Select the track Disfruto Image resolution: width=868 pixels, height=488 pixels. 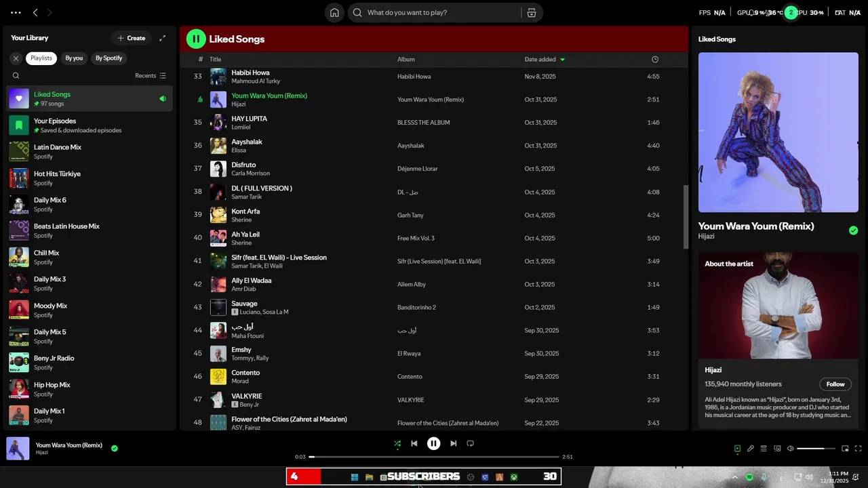[434, 169]
